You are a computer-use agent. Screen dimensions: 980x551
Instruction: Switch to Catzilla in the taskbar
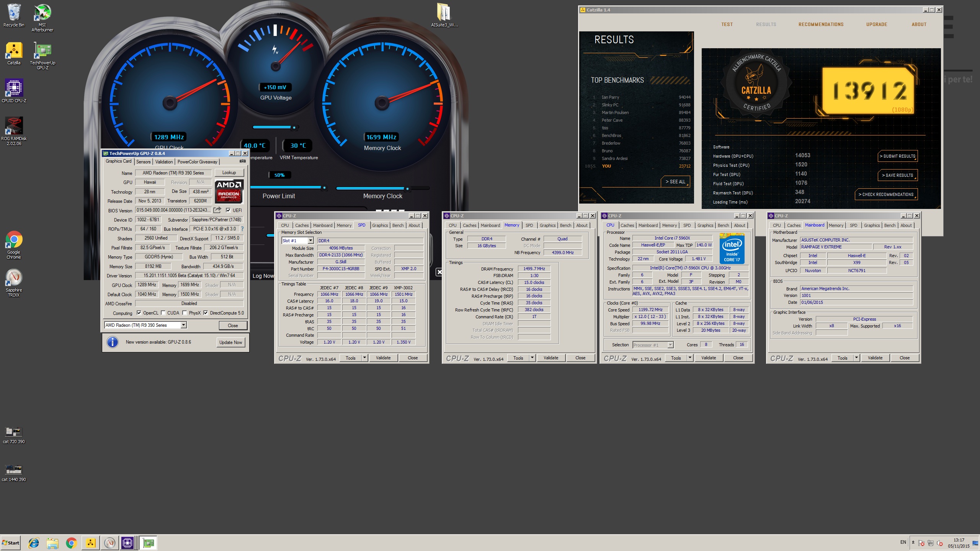90,543
